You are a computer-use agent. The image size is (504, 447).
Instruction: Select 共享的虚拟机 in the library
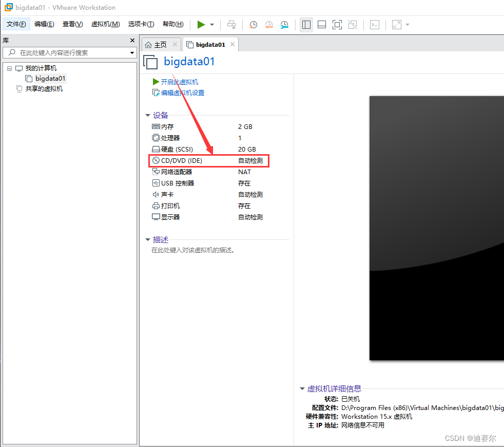[x=44, y=89]
